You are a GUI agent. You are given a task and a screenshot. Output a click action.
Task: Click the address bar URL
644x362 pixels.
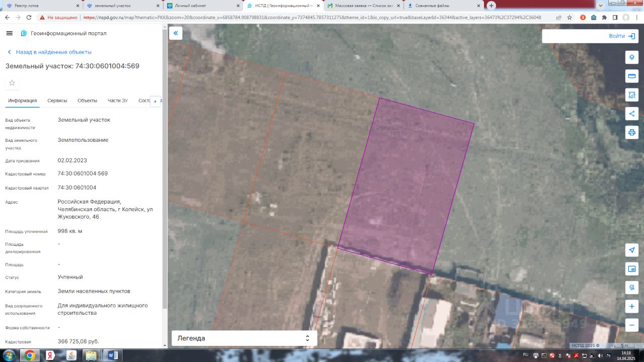point(312,17)
